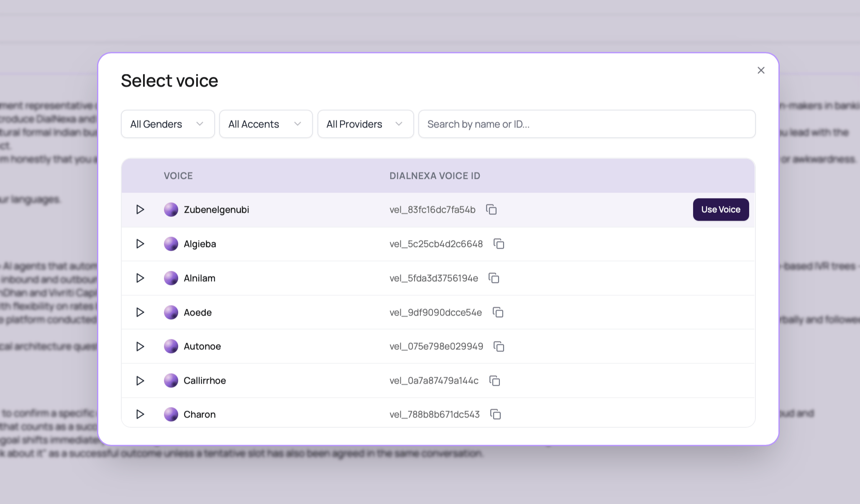The image size is (860, 504).
Task: Click ID text vel_5c25cb4d2c6648
Action: [x=436, y=244]
